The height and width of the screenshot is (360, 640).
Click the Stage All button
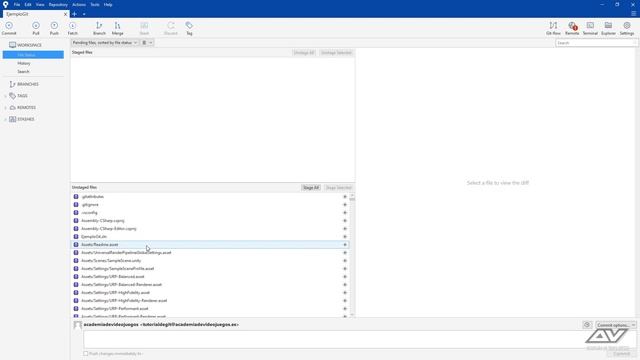pyautogui.click(x=311, y=188)
